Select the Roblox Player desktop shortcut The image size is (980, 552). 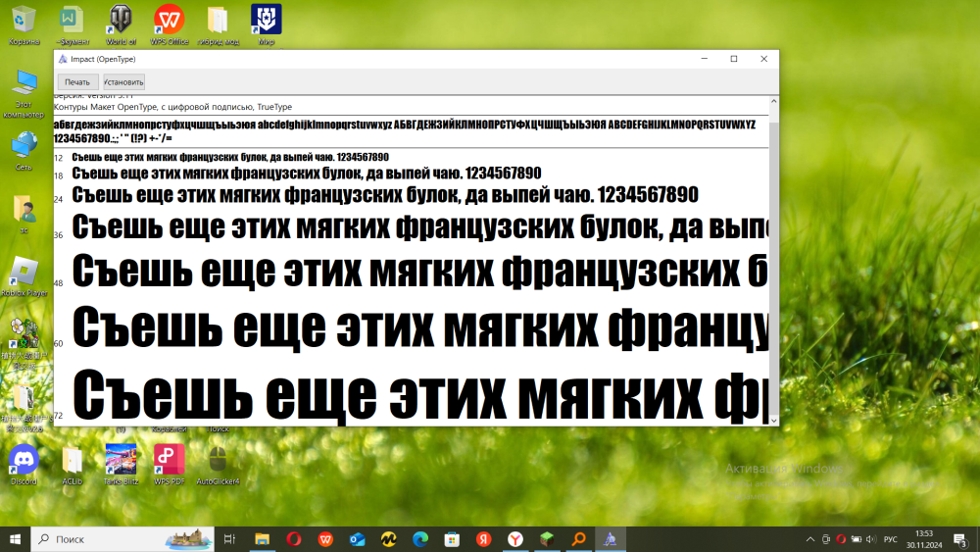pos(24,276)
